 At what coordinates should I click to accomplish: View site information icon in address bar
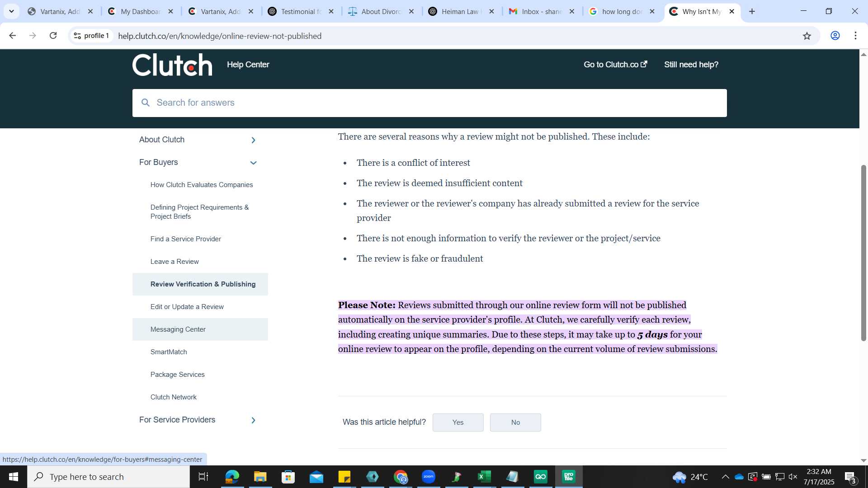click(77, 36)
